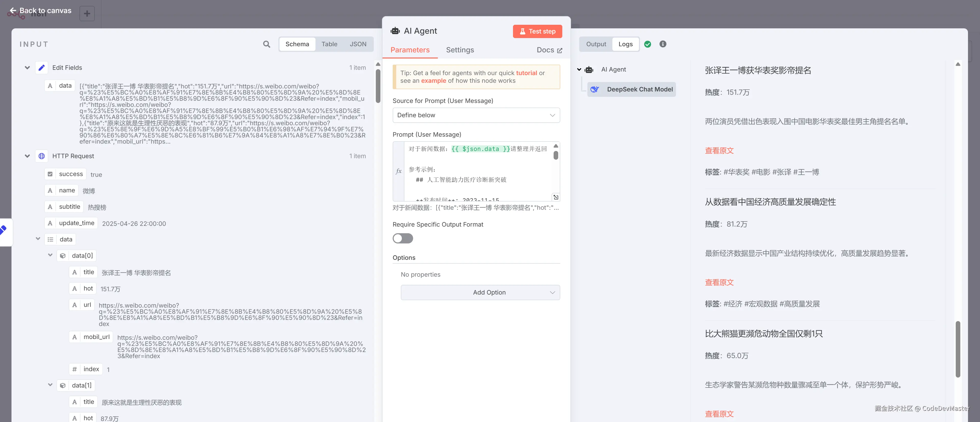The width and height of the screenshot is (980, 422).
Task: Click the output panel vertical scrollbar
Action: (958, 349)
